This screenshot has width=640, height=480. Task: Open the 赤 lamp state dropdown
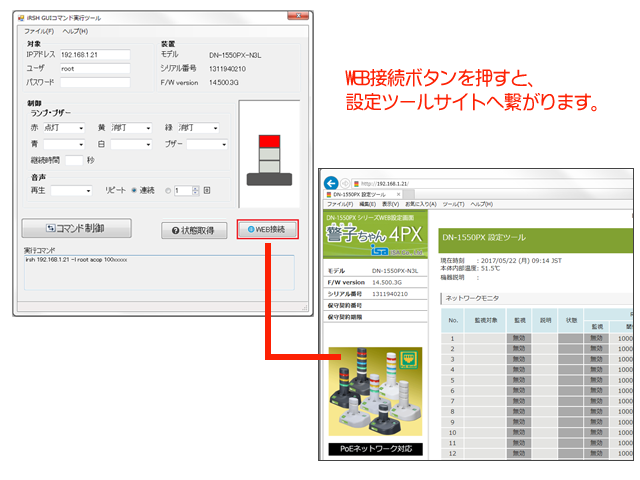[x=67, y=129]
